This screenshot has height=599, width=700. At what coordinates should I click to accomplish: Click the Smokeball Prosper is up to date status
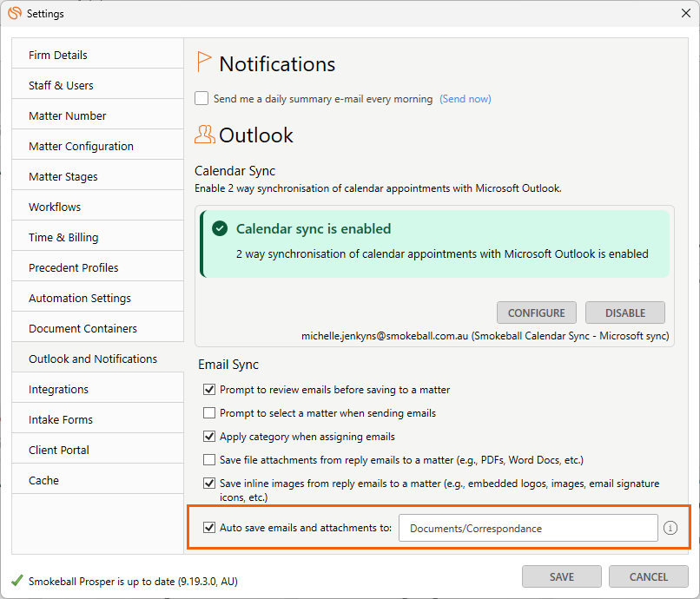point(133,581)
